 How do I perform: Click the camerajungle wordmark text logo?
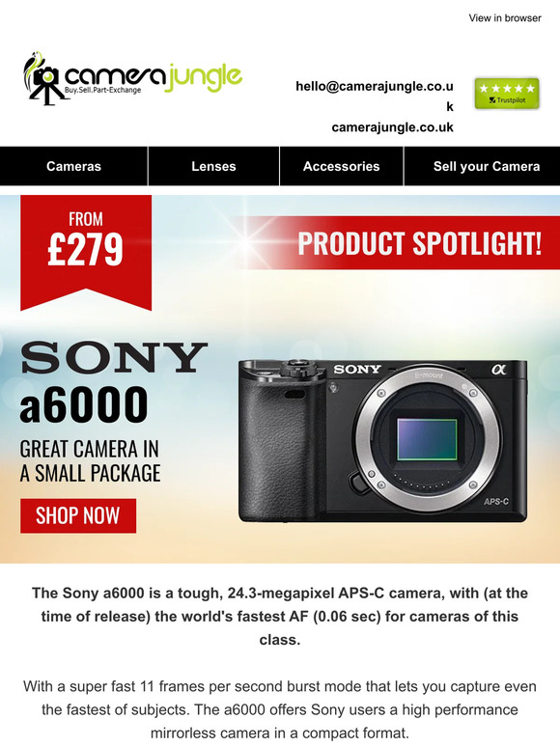click(153, 77)
